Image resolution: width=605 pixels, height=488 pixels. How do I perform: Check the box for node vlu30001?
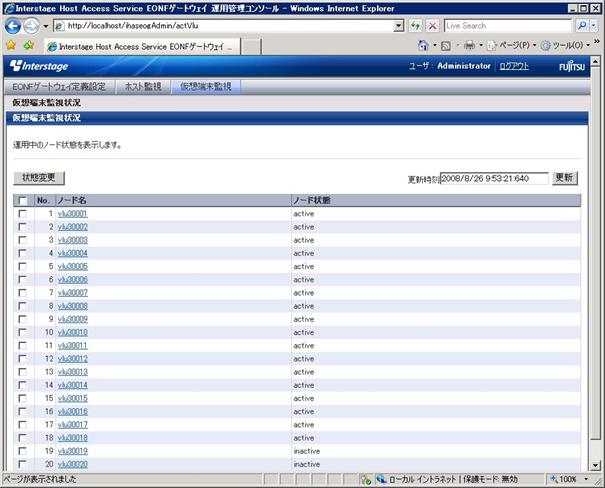tap(22, 214)
